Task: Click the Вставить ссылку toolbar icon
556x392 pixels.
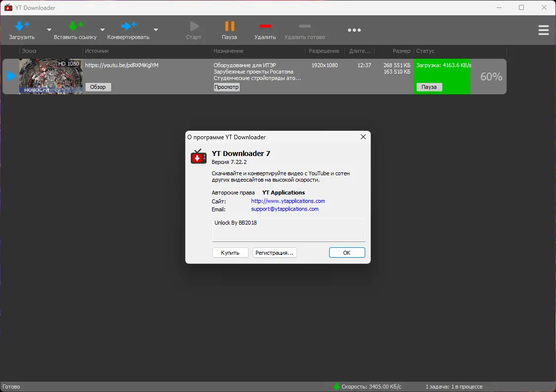Action: 75,26
